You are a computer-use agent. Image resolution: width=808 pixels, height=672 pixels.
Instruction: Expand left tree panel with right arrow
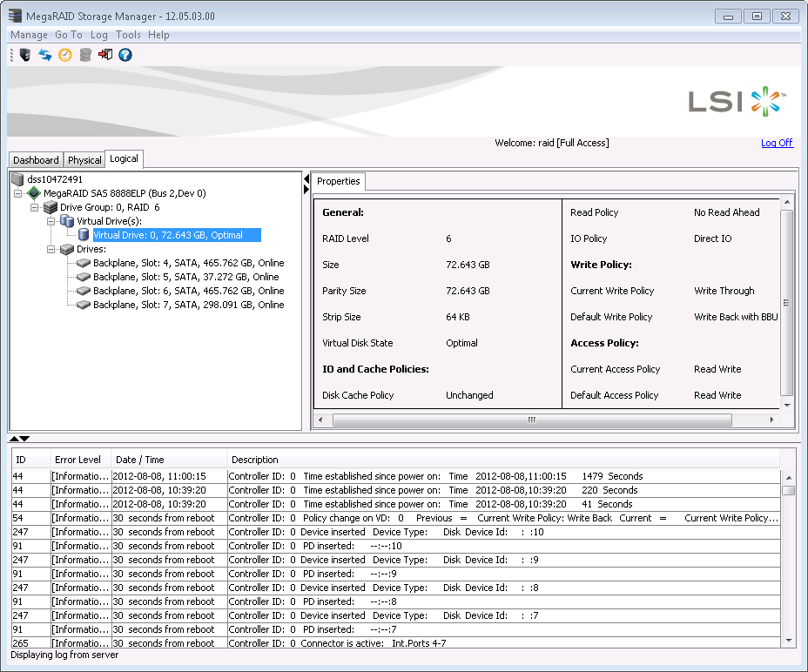point(306,190)
